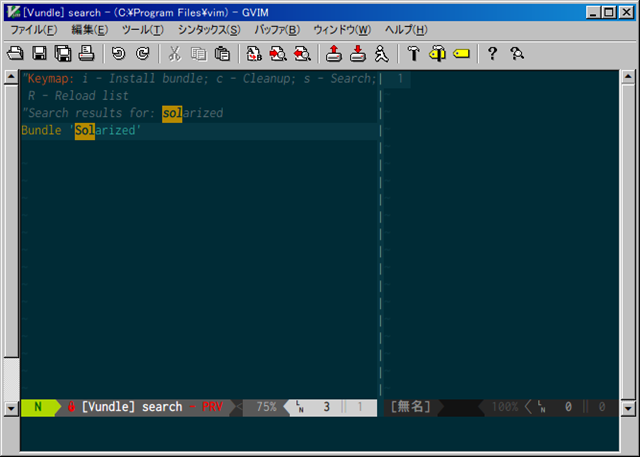Screen dimensions: 640x457
Task: Click the Undo toolbar icon
Action: pos(118,53)
